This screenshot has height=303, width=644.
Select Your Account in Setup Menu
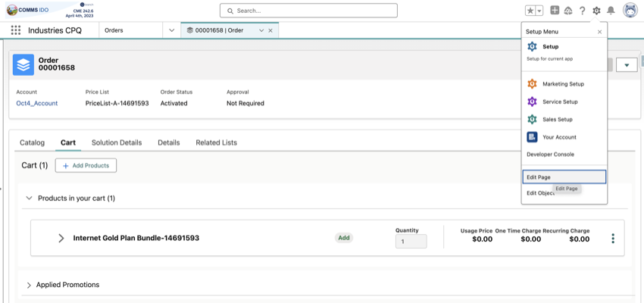(x=559, y=137)
